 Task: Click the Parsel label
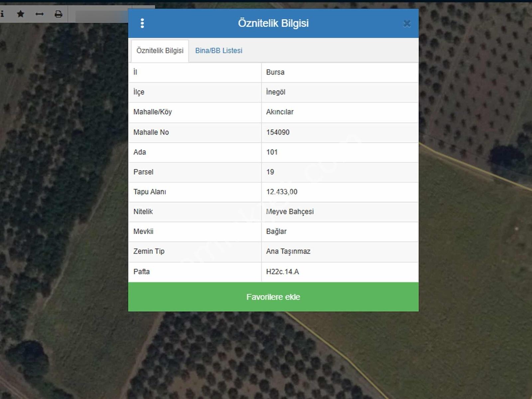point(143,172)
